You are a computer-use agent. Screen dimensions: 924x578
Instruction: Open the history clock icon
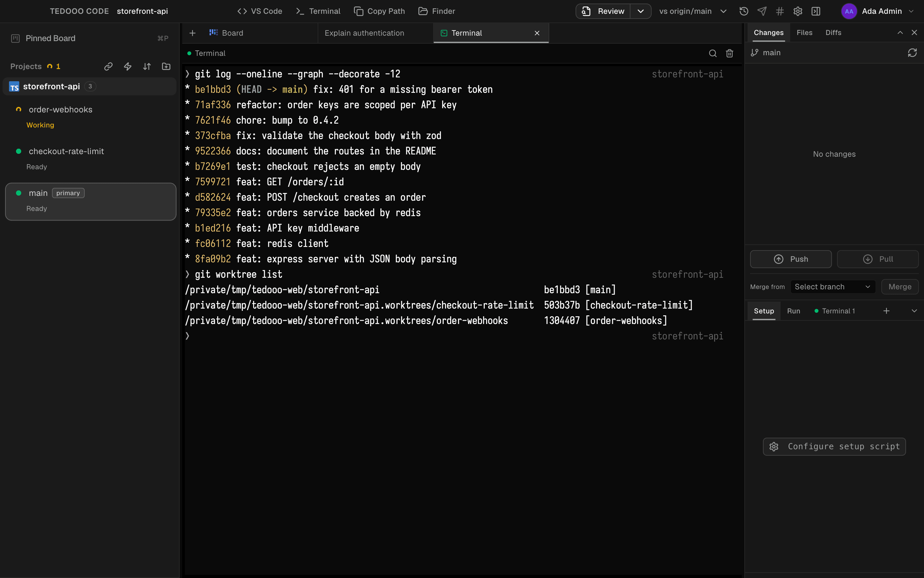[x=743, y=11]
